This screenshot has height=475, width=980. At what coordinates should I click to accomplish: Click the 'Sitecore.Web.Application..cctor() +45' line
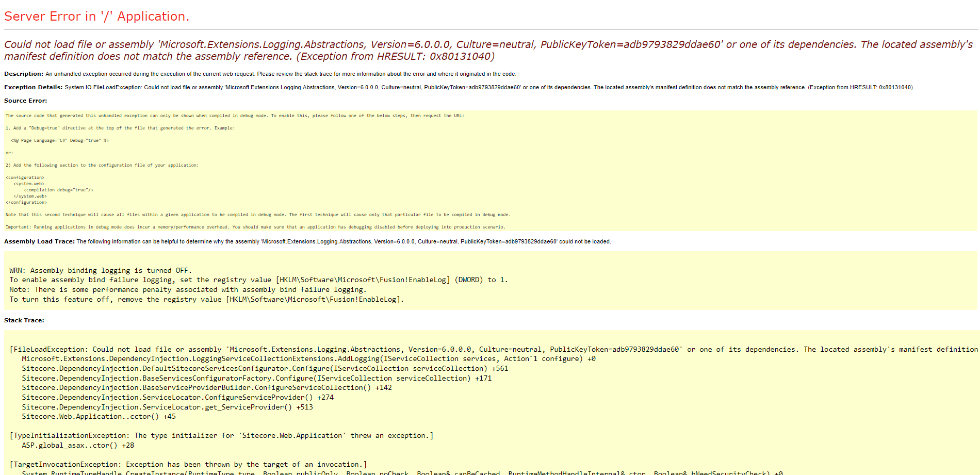tap(99, 417)
